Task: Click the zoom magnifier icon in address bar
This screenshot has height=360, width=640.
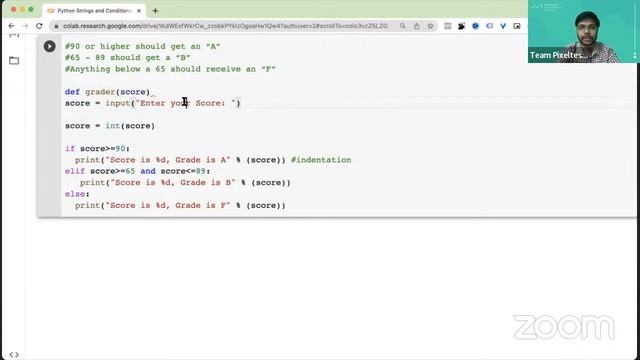Action: coord(403,26)
